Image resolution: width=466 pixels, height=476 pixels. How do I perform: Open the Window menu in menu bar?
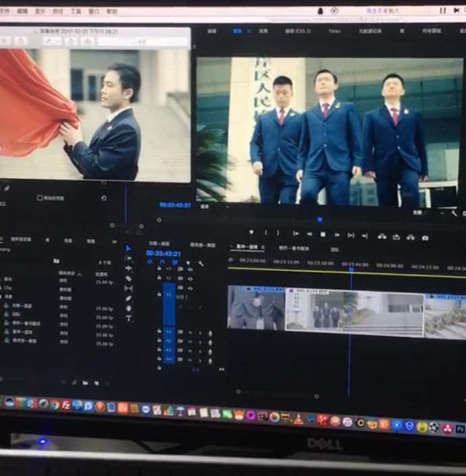pyautogui.click(x=94, y=11)
